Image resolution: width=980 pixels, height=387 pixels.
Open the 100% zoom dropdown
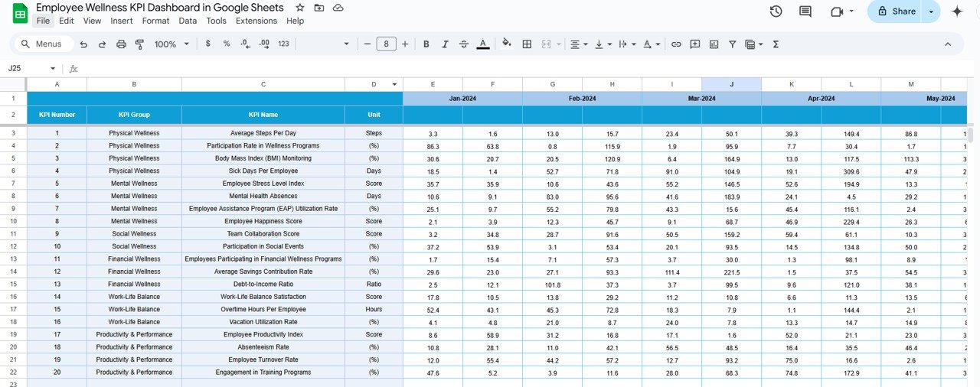[171, 44]
